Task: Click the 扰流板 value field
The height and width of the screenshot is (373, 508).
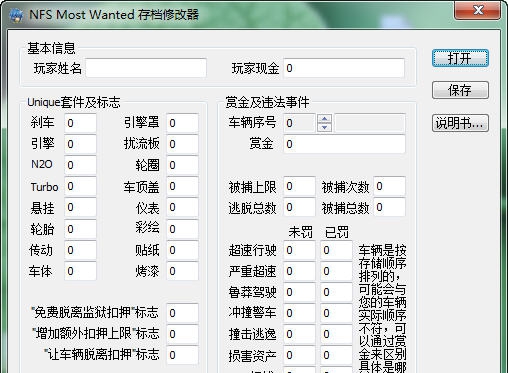Action: [x=182, y=144]
